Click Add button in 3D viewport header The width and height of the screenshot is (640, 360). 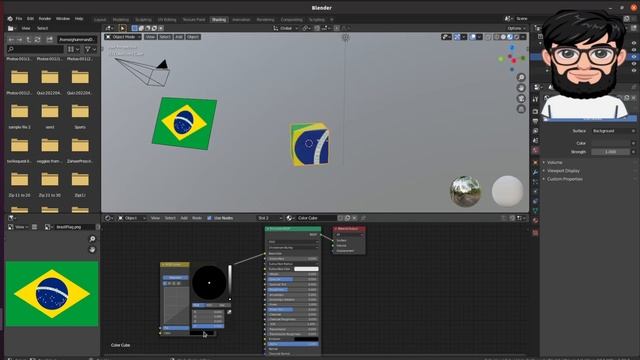179,37
